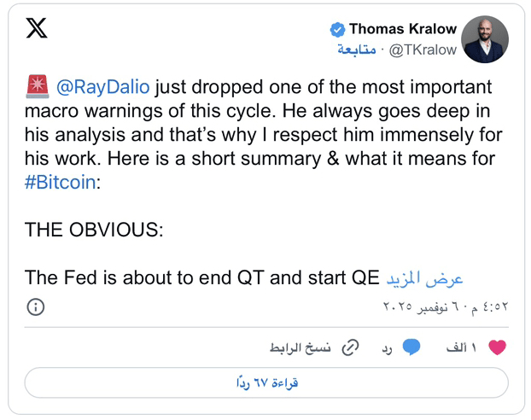This screenshot has height=420, width=531.
Task: Open the @RayDalio mention link
Action: [x=103, y=87]
